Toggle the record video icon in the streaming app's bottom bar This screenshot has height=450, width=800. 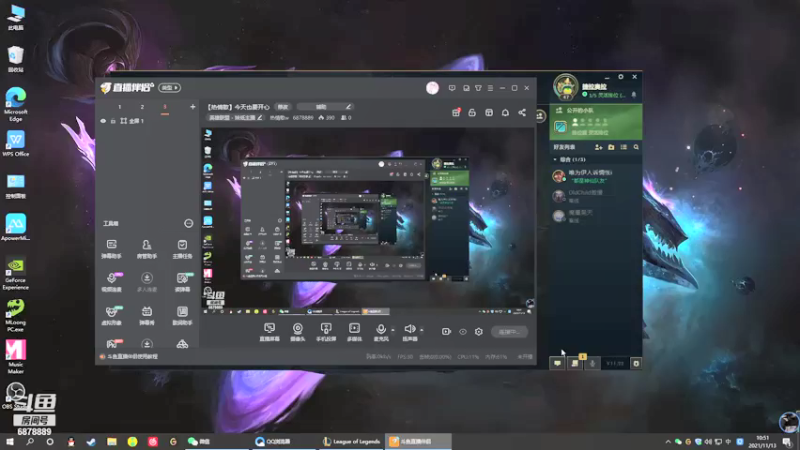pyautogui.click(x=446, y=332)
